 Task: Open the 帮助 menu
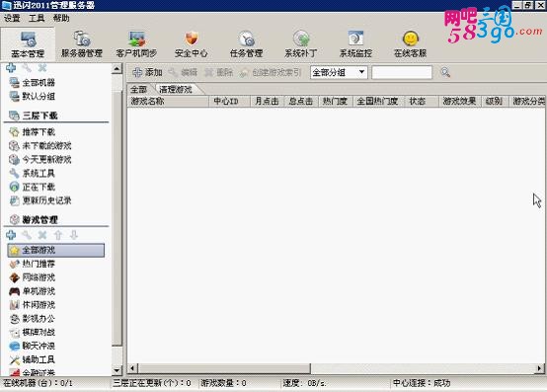61,18
